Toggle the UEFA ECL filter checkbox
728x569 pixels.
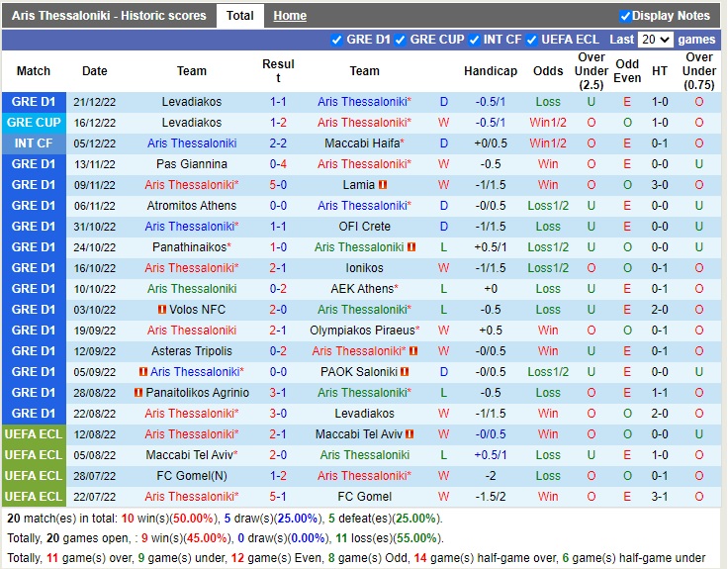(x=531, y=41)
